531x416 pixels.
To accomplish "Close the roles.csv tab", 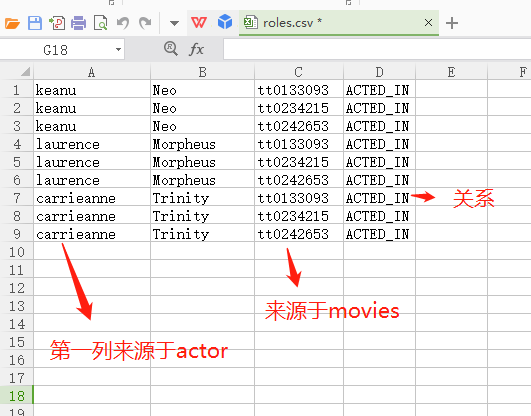I will (x=428, y=23).
